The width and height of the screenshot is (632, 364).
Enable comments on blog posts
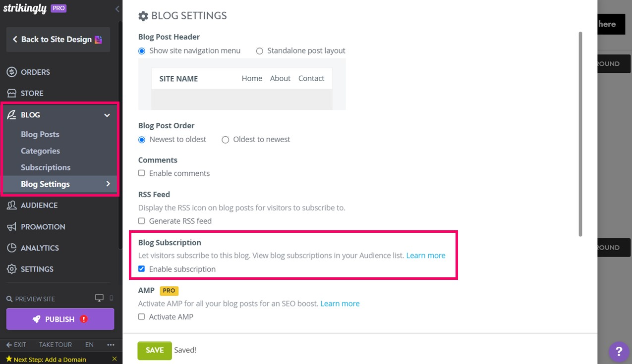(142, 173)
